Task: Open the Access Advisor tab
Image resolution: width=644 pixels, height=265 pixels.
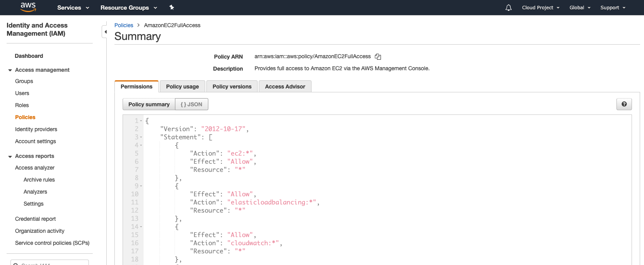Action: coord(285,87)
